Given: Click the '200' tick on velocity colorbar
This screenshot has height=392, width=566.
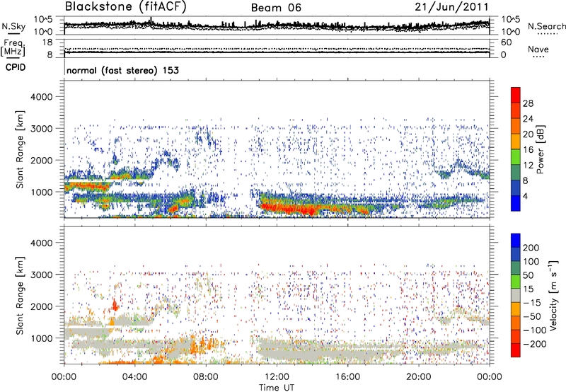Looking at the screenshot, I should (x=531, y=248).
